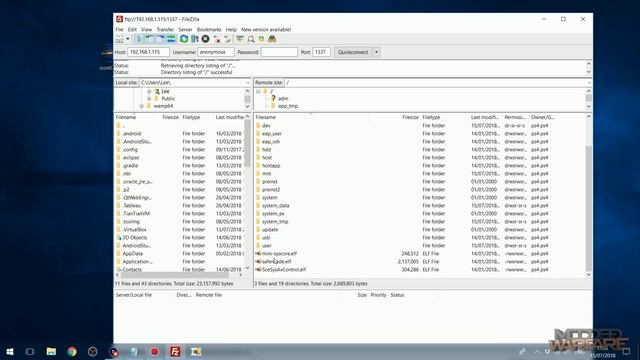640x360 pixels.
Task: Toggle directory comparison toolbar icon
Action: coord(251,39)
